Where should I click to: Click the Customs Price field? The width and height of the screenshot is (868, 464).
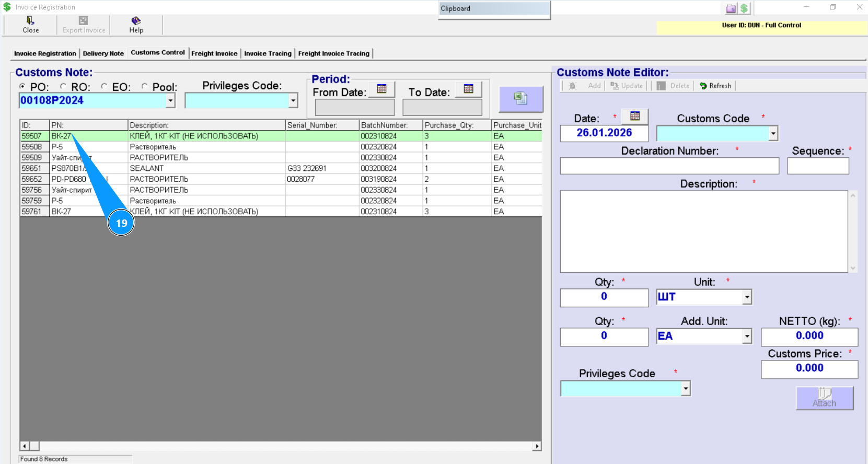[x=809, y=369]
